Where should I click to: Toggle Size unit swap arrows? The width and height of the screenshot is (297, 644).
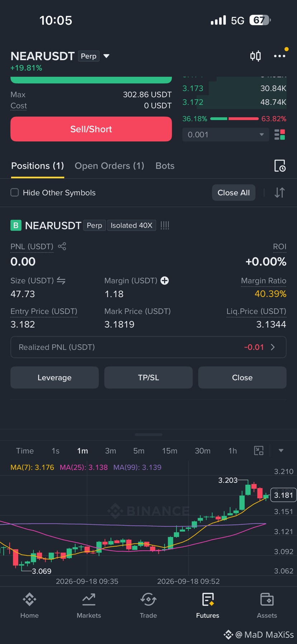point(61,281)
